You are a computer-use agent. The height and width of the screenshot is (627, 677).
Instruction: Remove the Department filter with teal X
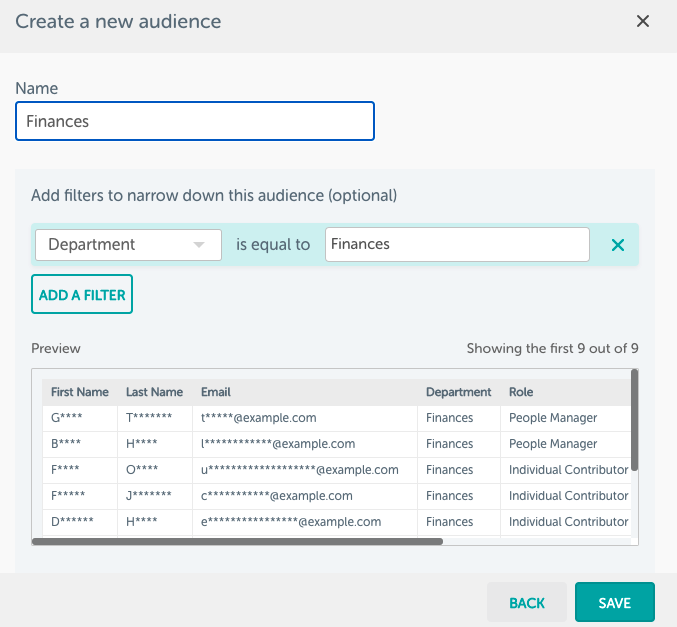tap(618, 245)
